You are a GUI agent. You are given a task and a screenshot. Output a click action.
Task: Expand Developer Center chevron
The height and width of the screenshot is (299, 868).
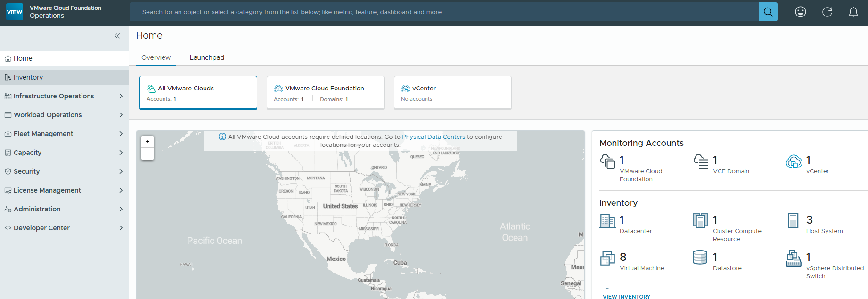[121, 228]
